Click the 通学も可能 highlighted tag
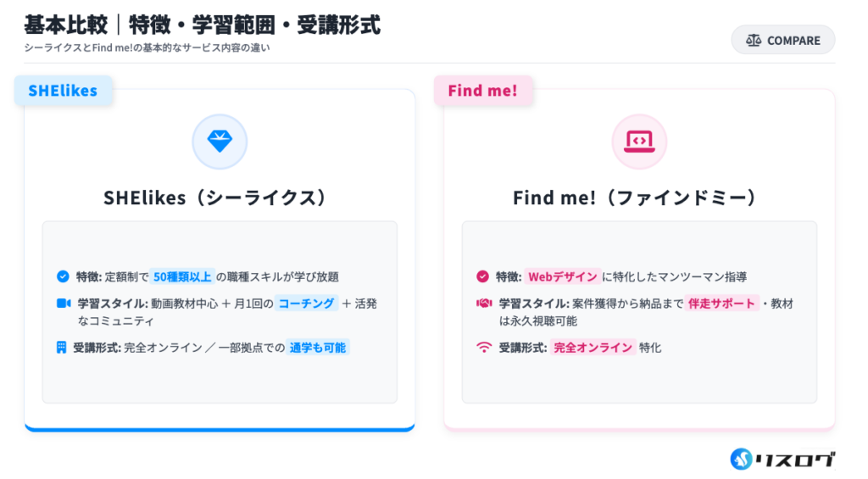This screenshot has height=479, width=868. click(x=317, y=348)
